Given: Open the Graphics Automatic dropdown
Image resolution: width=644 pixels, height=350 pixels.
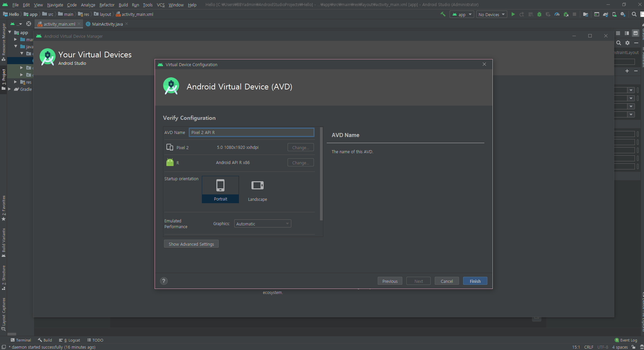Looking at the screenshot, I should 263,224.
